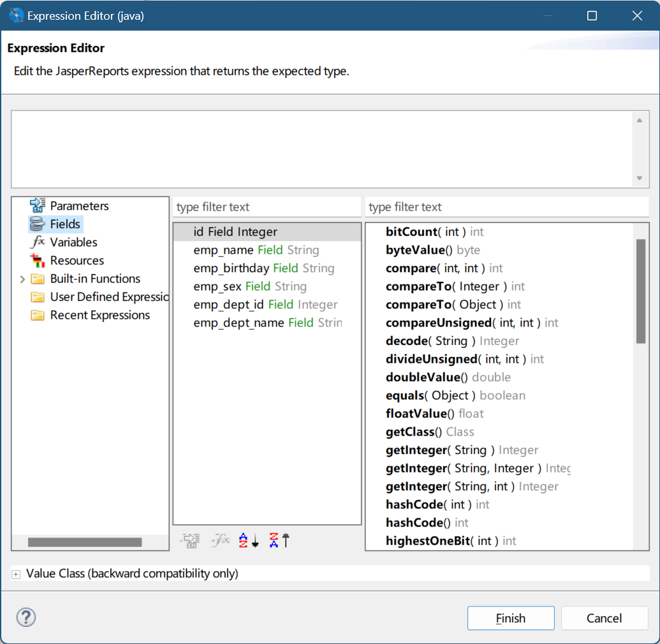Screen dimensions: 660x644
Task: Click the Variables fx icon
Action: tap(38, 242)
